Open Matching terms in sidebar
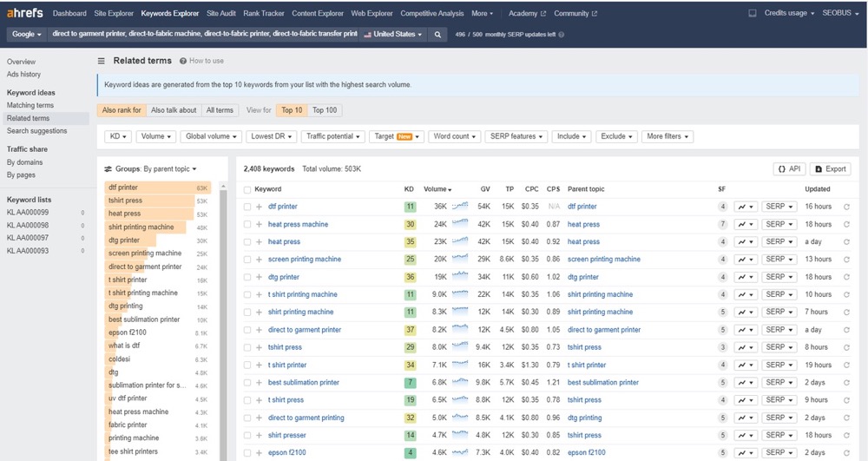 point(30,105)
